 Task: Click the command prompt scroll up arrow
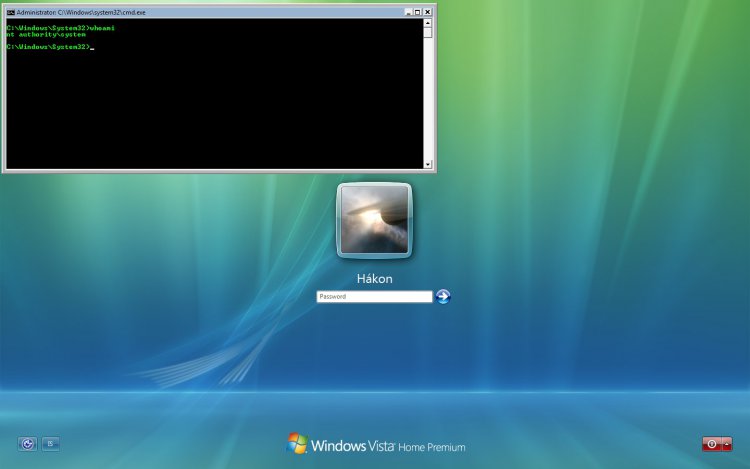click(x=428, y=23)
